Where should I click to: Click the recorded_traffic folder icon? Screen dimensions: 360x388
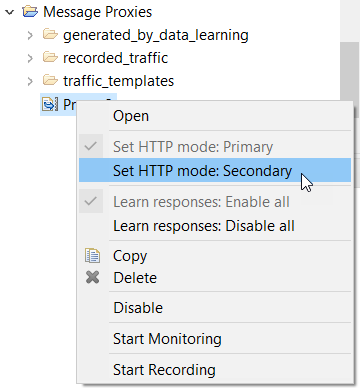coord(50,57)
